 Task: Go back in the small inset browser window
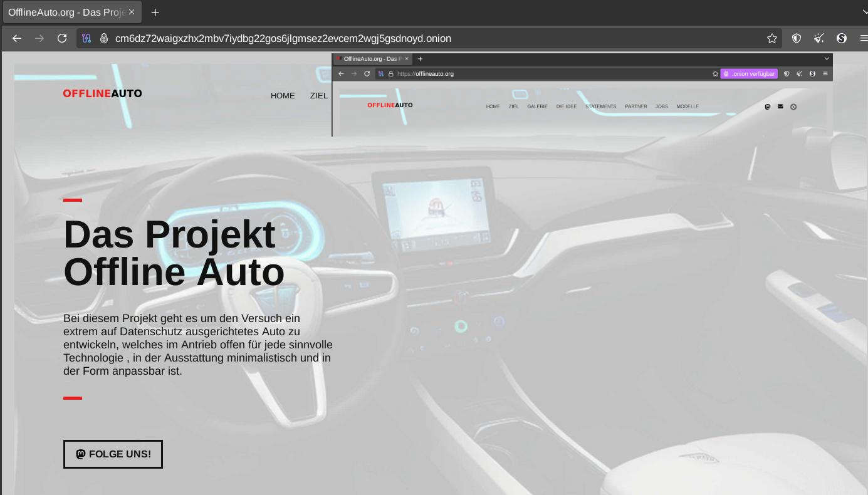click(341, 73)
